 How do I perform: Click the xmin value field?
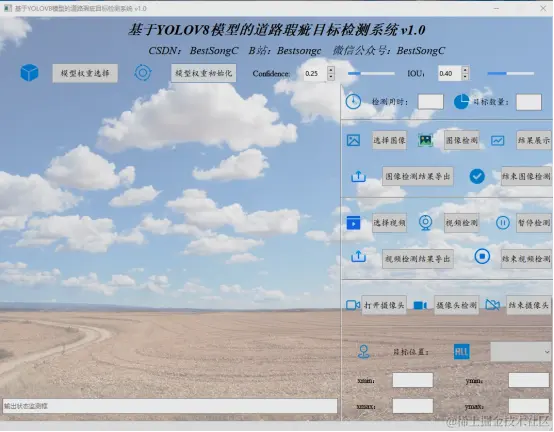pos(413,380)
